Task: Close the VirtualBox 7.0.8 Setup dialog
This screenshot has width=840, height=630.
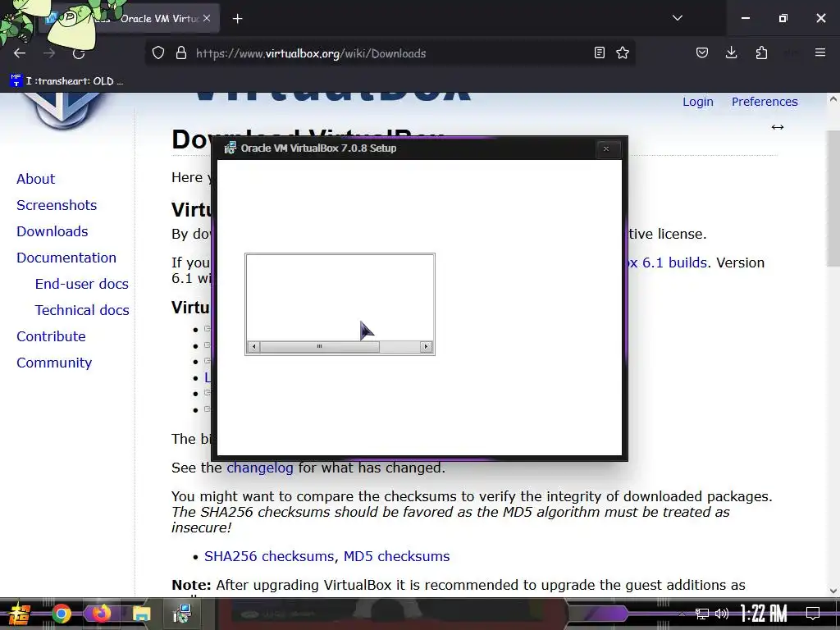Action: coord(606,148)
